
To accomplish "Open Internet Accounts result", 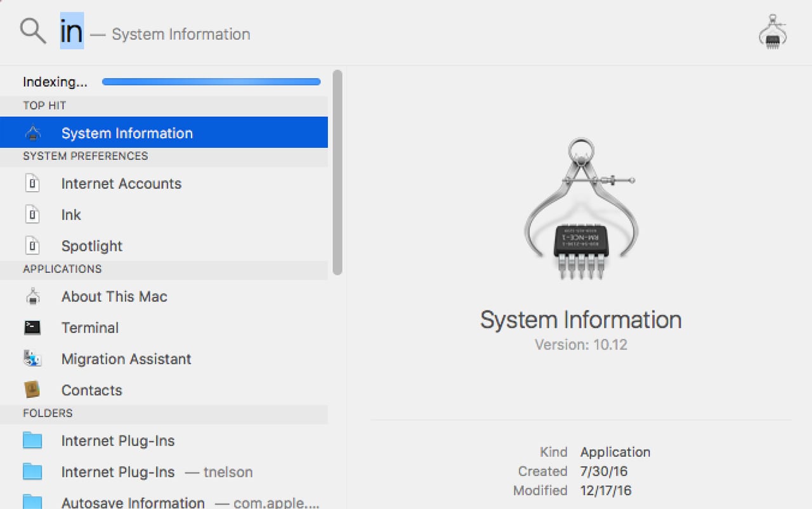I will coord(164,184).
